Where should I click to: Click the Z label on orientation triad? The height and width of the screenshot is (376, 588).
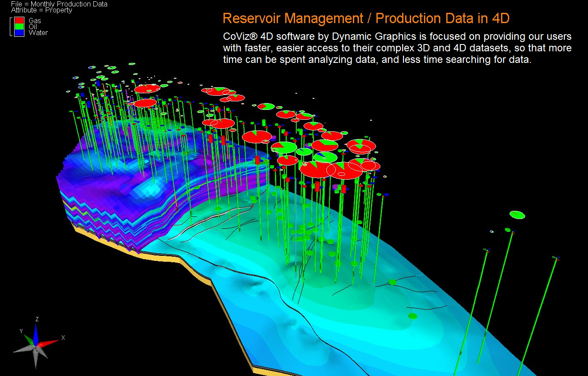pos(37,319)
